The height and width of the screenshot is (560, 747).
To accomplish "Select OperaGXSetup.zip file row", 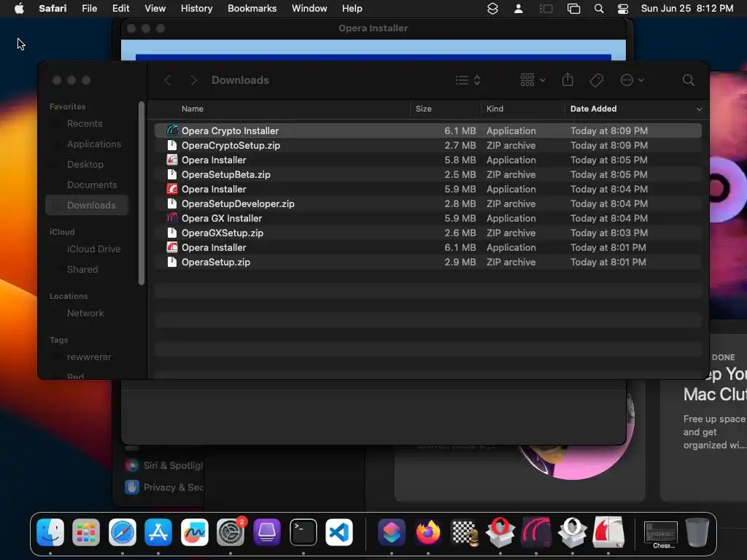I will [x=427, y=233].
